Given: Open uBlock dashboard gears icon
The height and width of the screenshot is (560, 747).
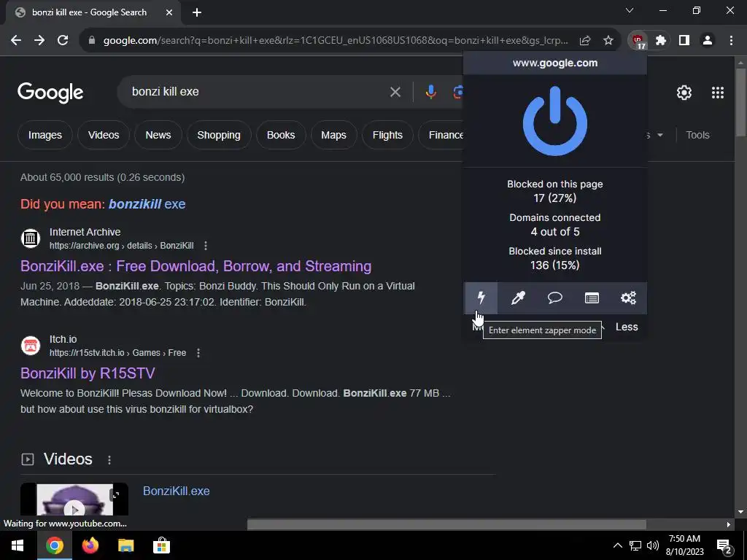Looking at the screenshot, I should (628, 298).
